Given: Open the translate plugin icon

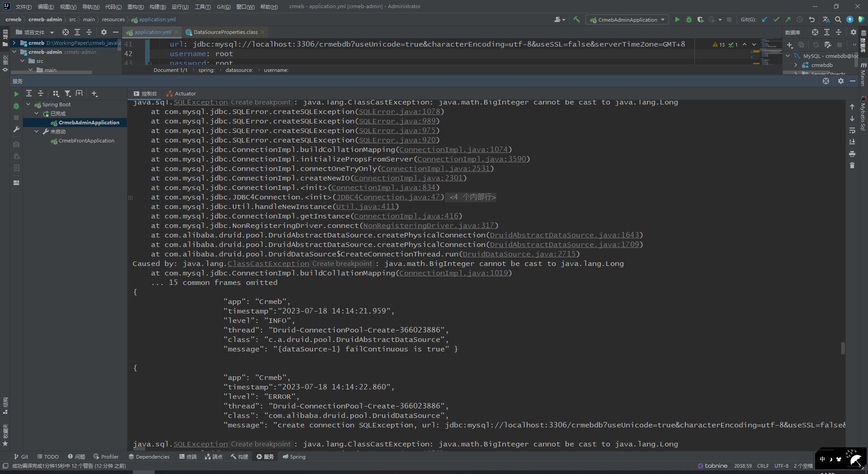Looking at the screenshot, I should (x=826, y=19).
